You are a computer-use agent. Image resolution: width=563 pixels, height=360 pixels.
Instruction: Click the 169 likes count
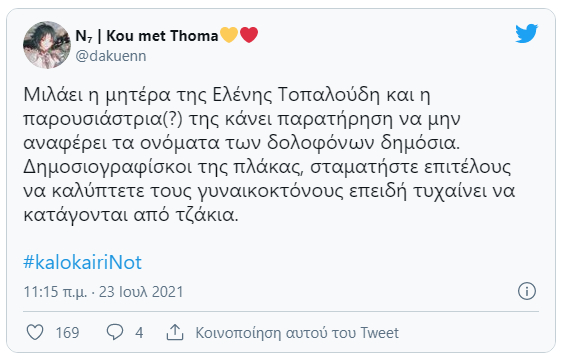point(67,333)
